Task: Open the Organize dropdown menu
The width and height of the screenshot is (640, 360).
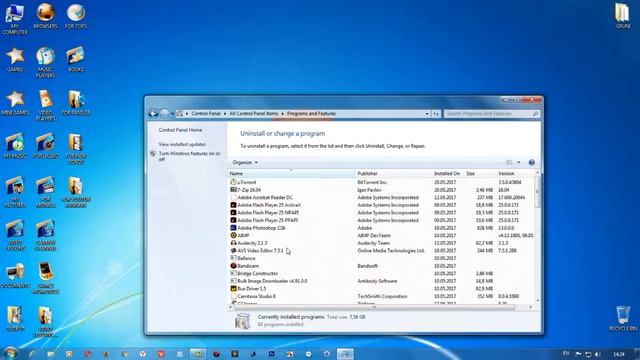Action: point(245,162)
